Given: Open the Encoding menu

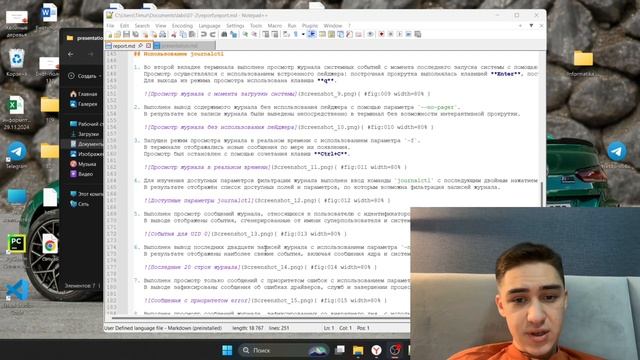Looking at the screenshot, I should click(182, 26).
